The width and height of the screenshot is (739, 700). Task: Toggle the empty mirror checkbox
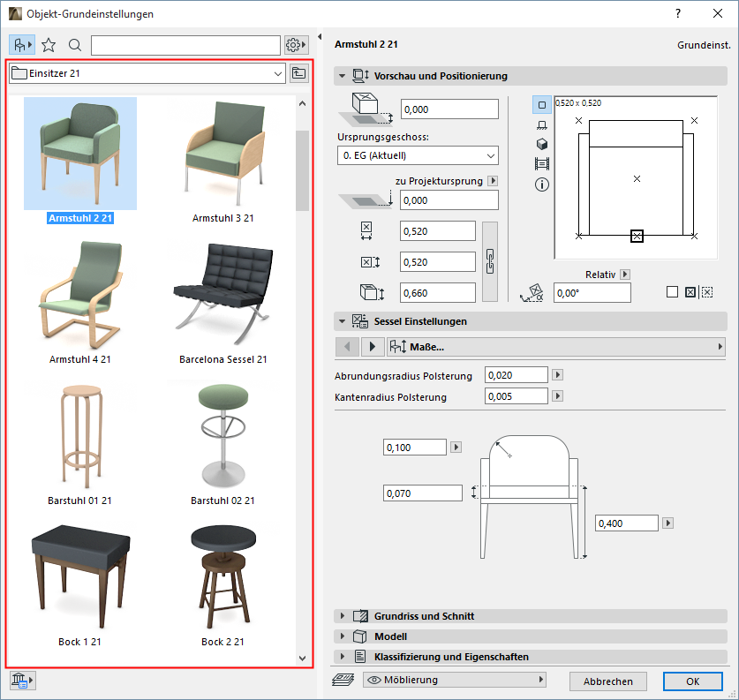click(672, 292)
